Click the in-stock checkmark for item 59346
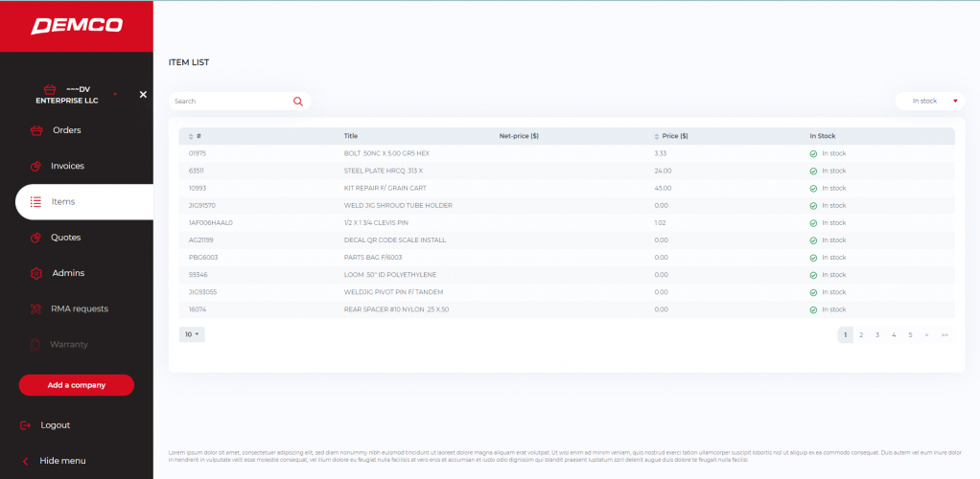Viewport: 980px width, 479px height. [x=813, y=275]
